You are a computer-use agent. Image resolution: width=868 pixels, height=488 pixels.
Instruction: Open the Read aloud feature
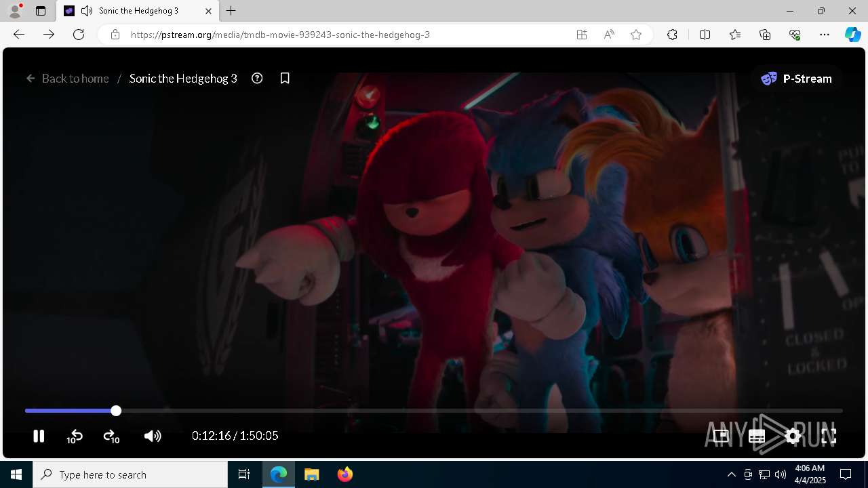pyautogui.click(x=609, y=35)
